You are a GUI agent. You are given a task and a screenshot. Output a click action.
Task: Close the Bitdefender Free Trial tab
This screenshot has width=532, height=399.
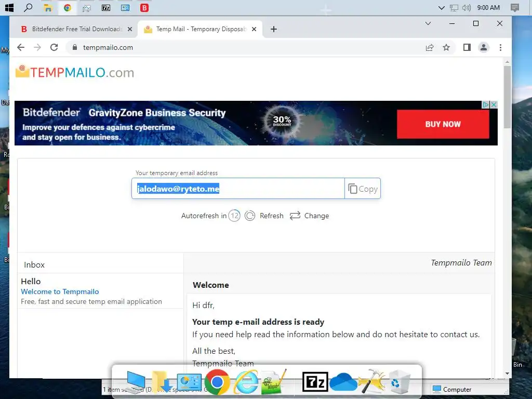(129, 29)
